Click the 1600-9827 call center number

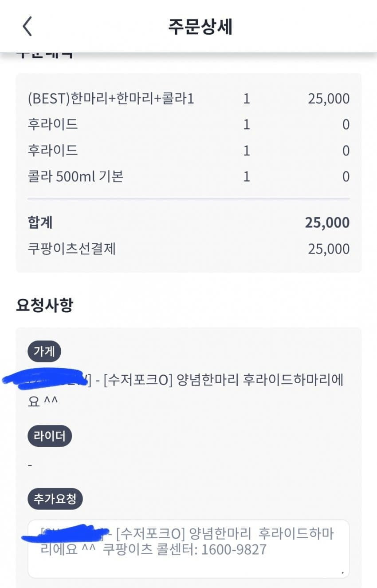[x=234, y=550]
